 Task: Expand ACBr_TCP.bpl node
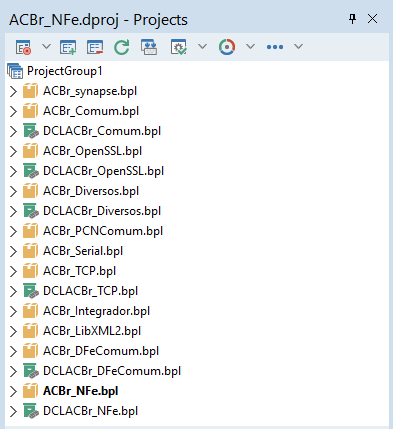[x=13, y=271]
